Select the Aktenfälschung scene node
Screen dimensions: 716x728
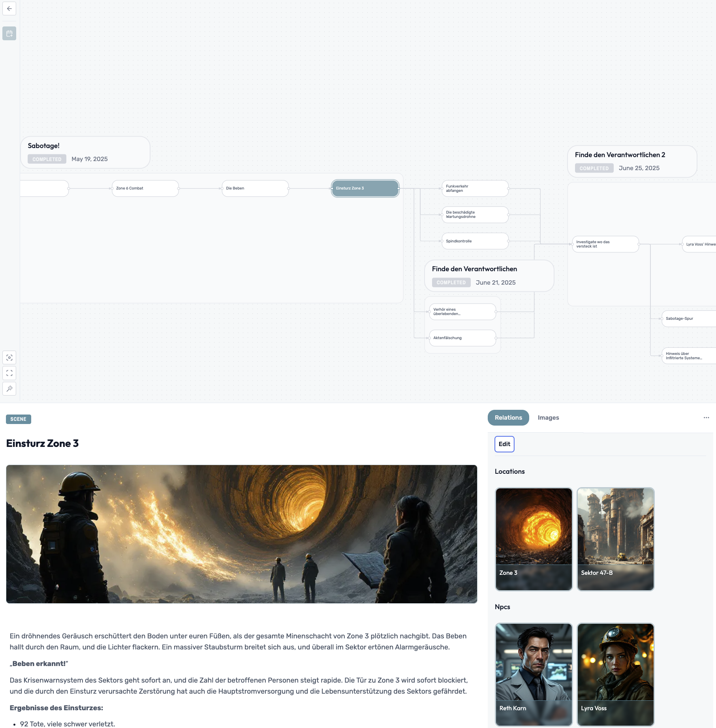point(462,338)
